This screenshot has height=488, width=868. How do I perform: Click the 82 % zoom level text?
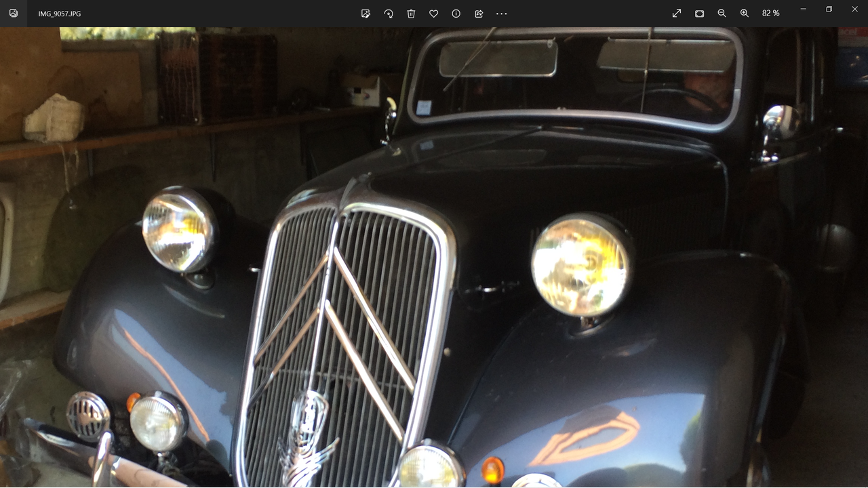click(x=771, y=14)
